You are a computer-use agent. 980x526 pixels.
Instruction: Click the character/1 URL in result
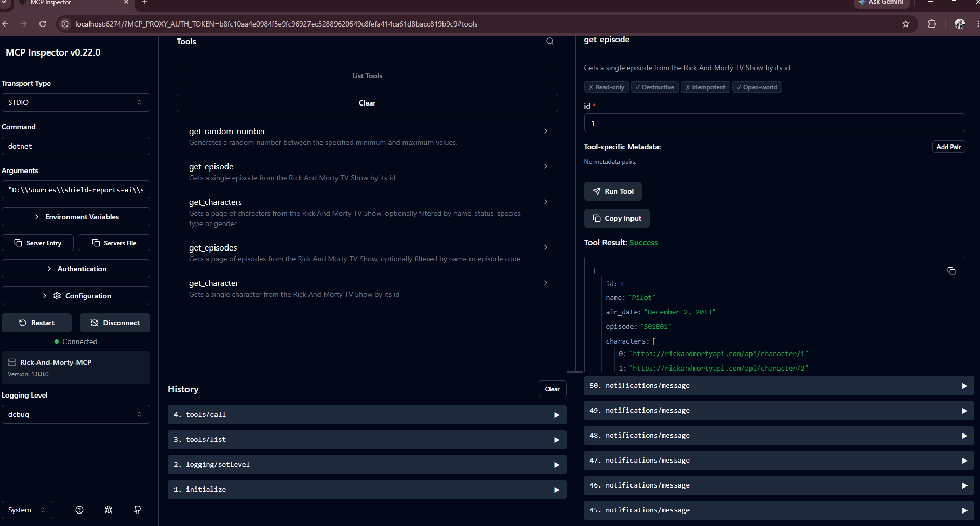coord(719,354)
